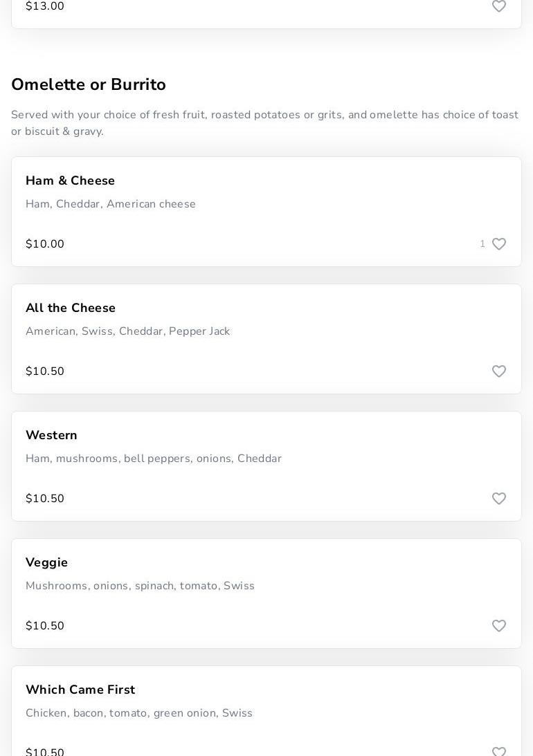This screenshot has width=533, height=756.
Task: Click the heart beside the $13.00 item
Action: click(x=499, y=6)
